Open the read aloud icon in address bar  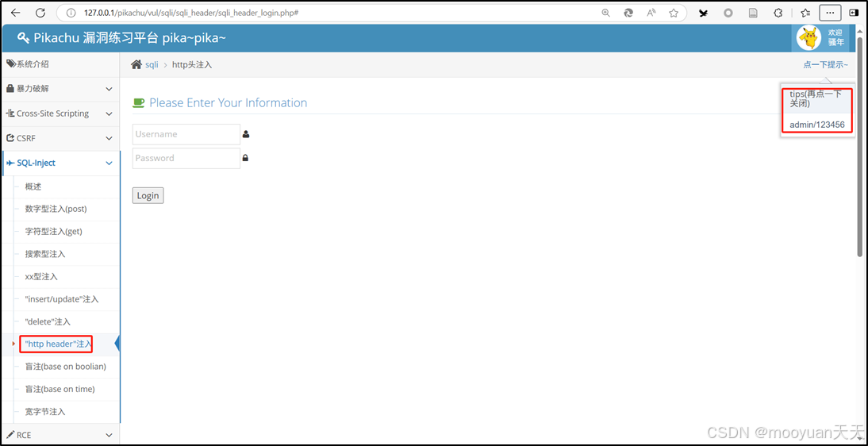(651, 12)
